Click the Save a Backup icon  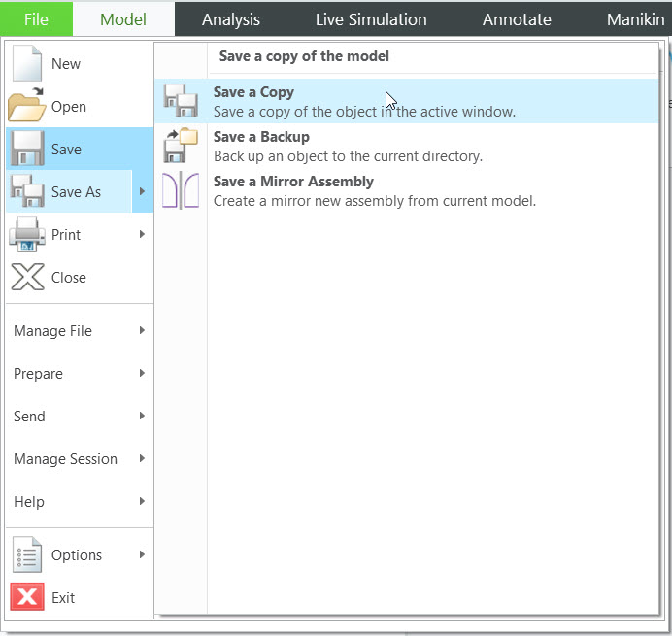pyautogui.click(x=181, y=146)
